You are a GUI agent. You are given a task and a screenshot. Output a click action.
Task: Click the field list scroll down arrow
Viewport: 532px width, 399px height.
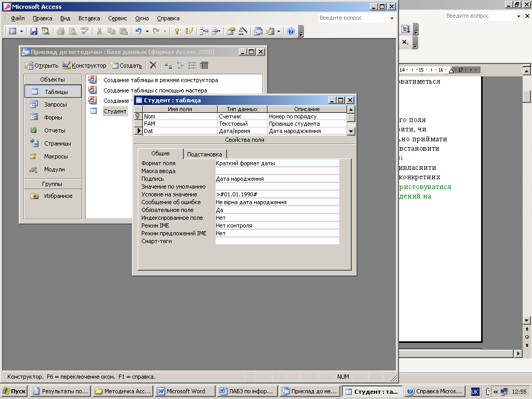[x=351, y=131]
